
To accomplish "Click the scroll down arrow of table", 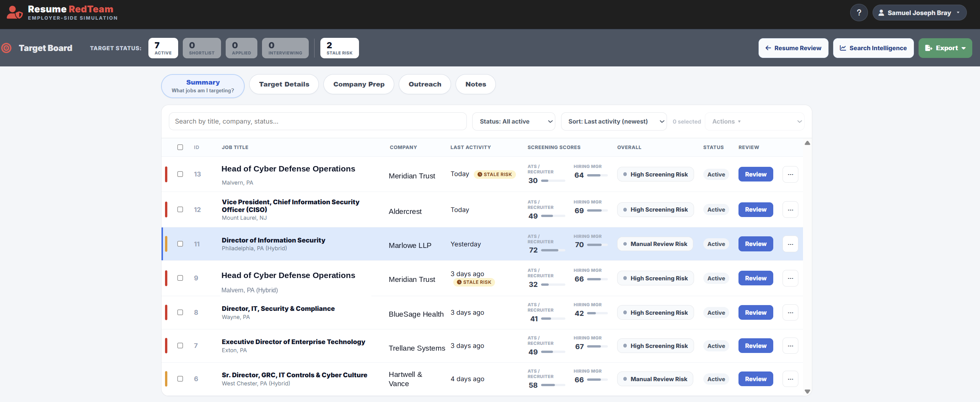I will click(807, 391).
